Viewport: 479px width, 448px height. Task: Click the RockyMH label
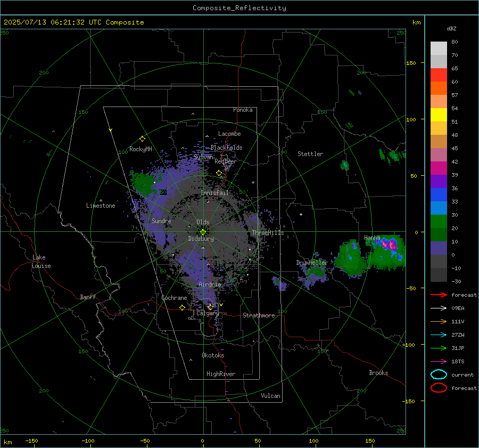[141, 150]
